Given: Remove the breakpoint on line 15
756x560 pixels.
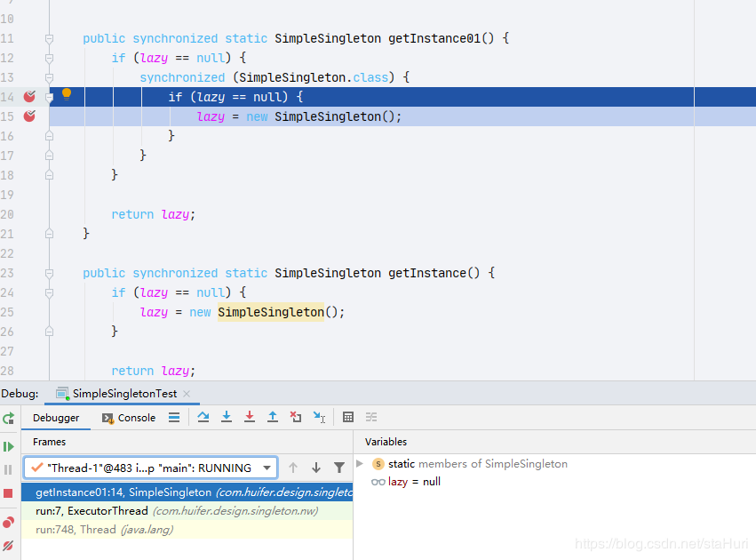Looking at the screenshot, I should (29, 116).
